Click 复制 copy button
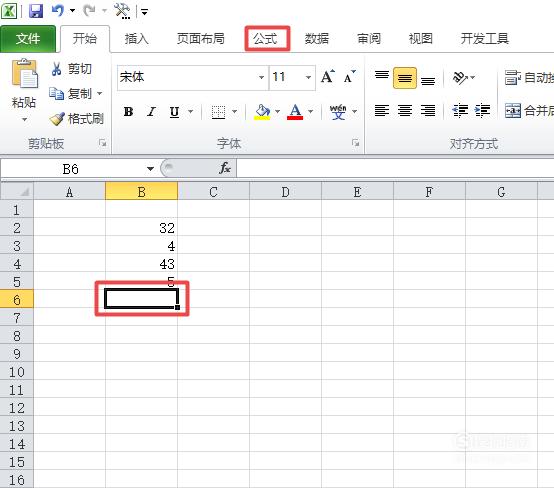554x488 pixels. pos(70,94)
